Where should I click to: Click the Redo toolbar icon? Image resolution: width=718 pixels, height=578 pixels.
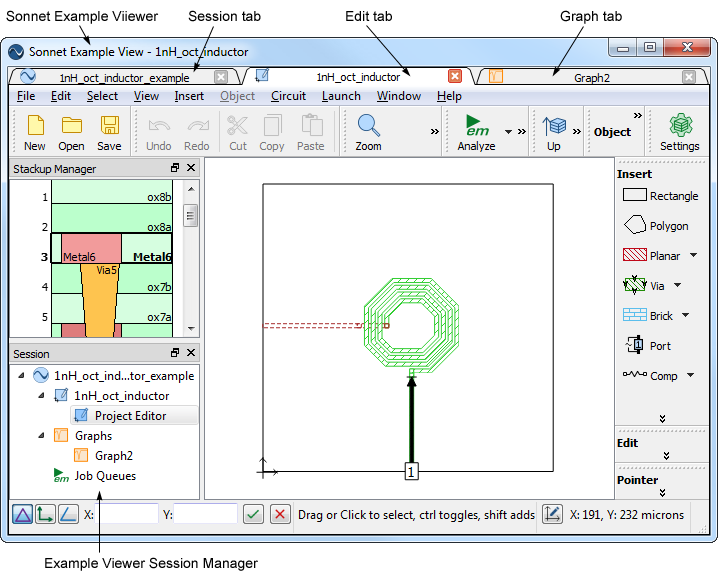(x=197, y=132)
